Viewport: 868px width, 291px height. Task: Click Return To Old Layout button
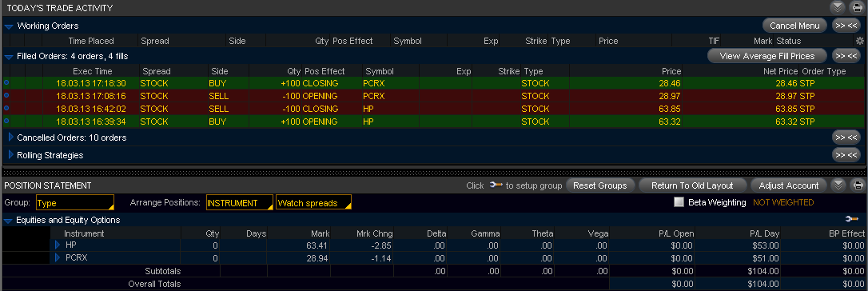(x=692, y=185)
